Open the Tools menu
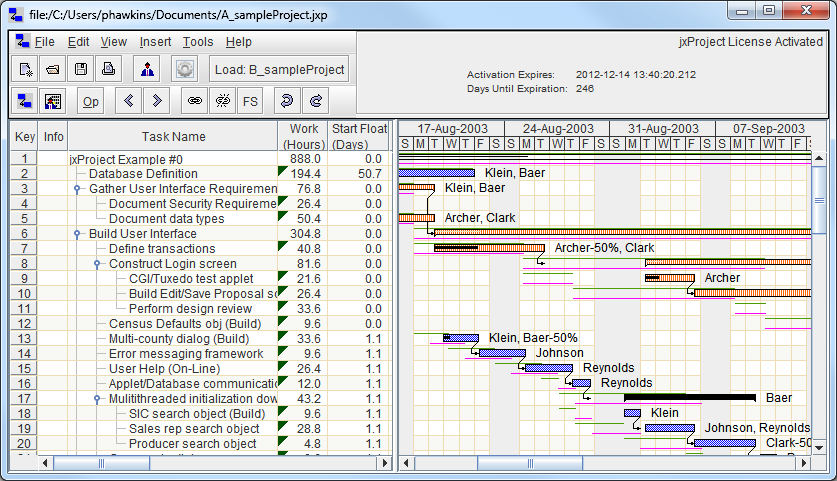Screen dimensions: 837x481 (198, 42)
